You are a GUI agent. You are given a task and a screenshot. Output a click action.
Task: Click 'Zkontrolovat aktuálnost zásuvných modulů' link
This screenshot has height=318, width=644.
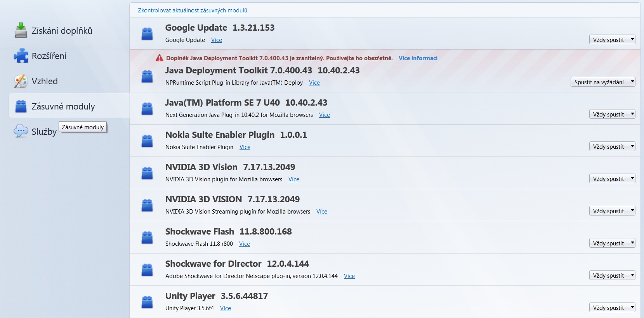(x=193, y=10)
